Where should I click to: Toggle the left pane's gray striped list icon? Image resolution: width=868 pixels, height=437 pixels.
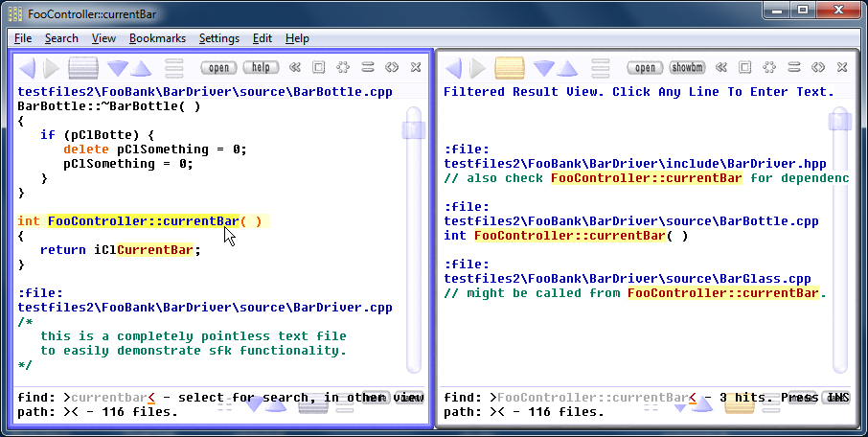83,68
